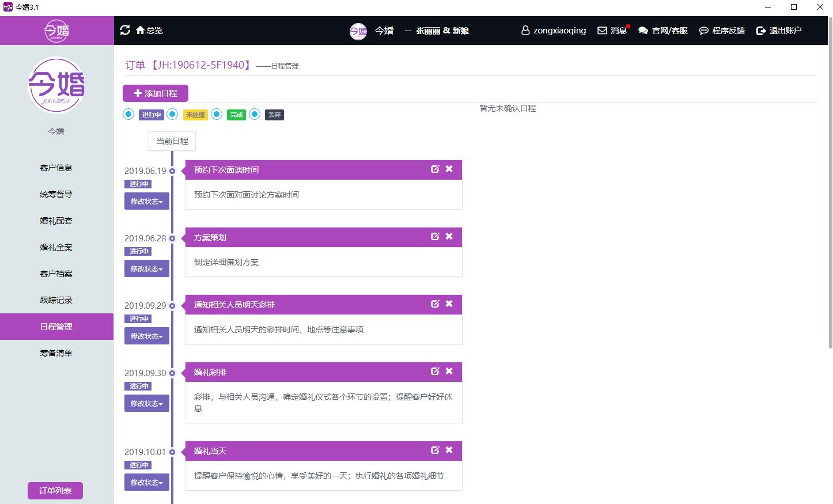The image size is (833, 504).
Task: Open 修改状态 dropdown under 2019.09.29
Action: point(146,336)
